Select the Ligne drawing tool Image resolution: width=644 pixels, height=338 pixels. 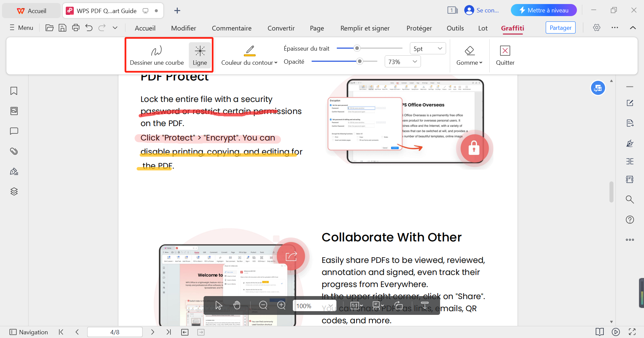point(200,55)
